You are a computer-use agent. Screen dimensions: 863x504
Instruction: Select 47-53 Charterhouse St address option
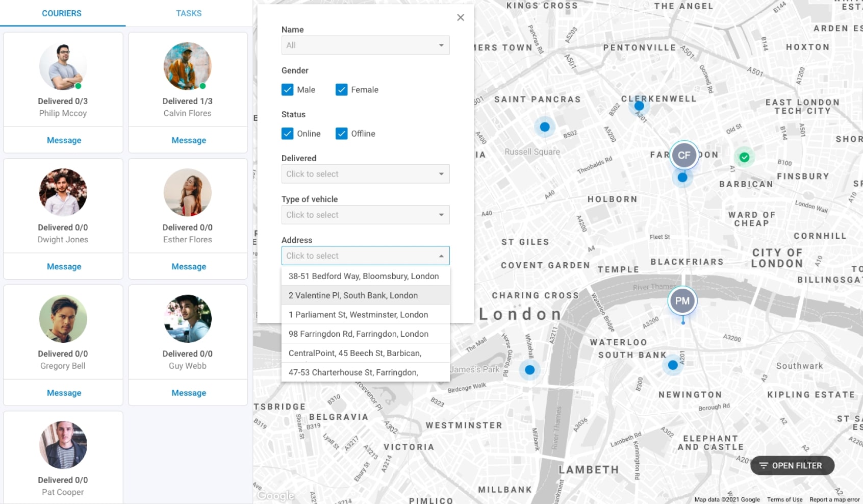tap(366, 372)
